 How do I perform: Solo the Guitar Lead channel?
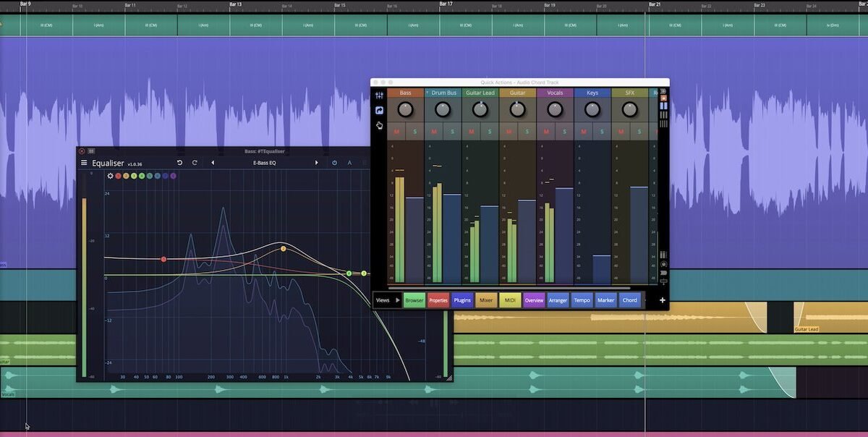pyautogui.click(x=490, y=132)
